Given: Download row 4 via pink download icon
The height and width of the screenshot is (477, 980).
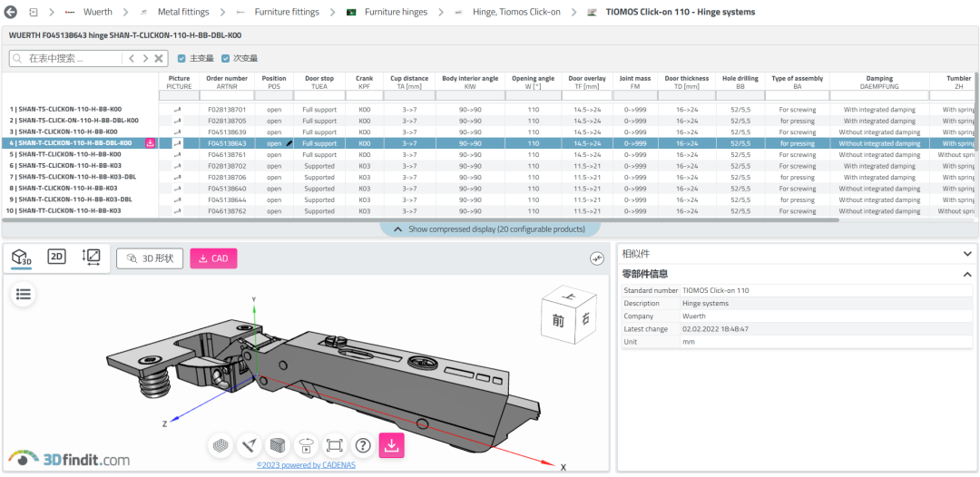Looking at the screenshot, I should [x=150, y=143].
